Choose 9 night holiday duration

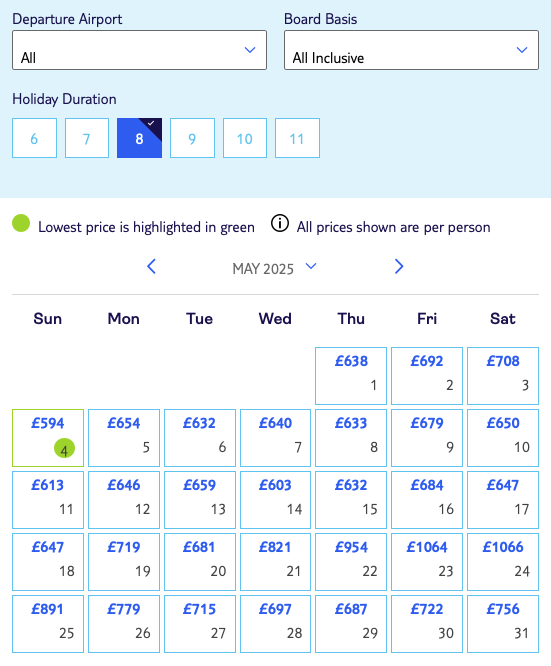click(x=192, y=138)
